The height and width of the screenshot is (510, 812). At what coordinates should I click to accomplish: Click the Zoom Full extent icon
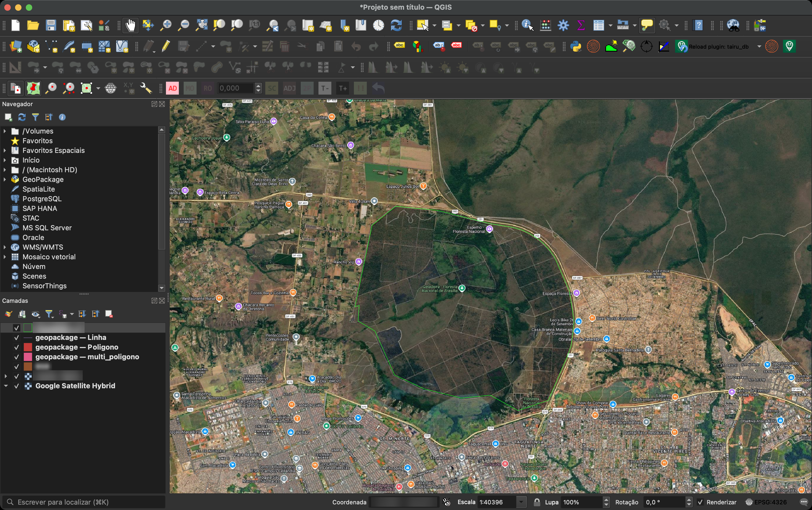201,25
